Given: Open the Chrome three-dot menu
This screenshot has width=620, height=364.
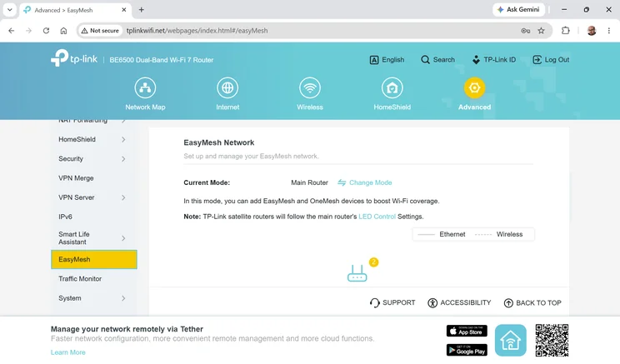Looking at the screenshot, I should pos(609,31).
